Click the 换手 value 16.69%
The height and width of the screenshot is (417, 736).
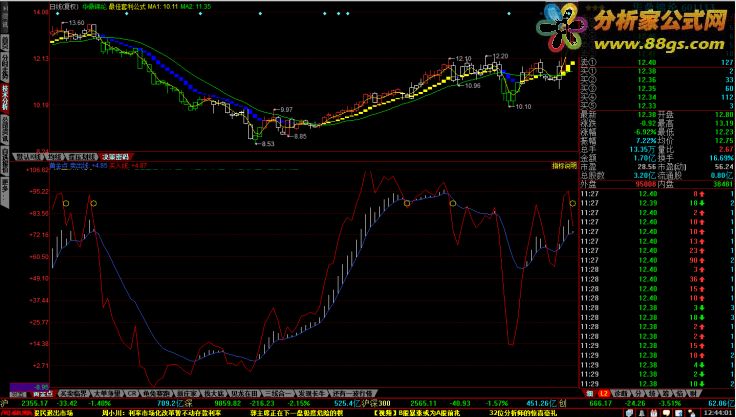click(722, 158)
